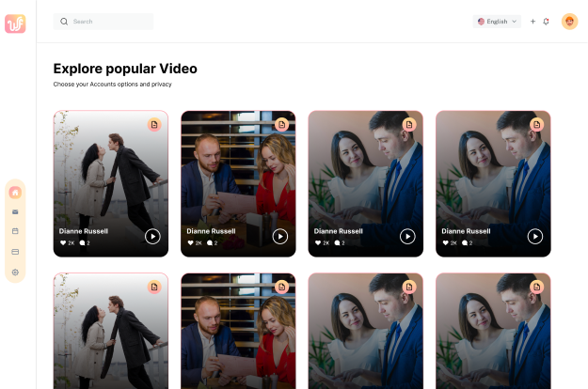Viewport: 588px width, 389px height.
Task: Like the first video using the heart icon
Action: point(64,242)
